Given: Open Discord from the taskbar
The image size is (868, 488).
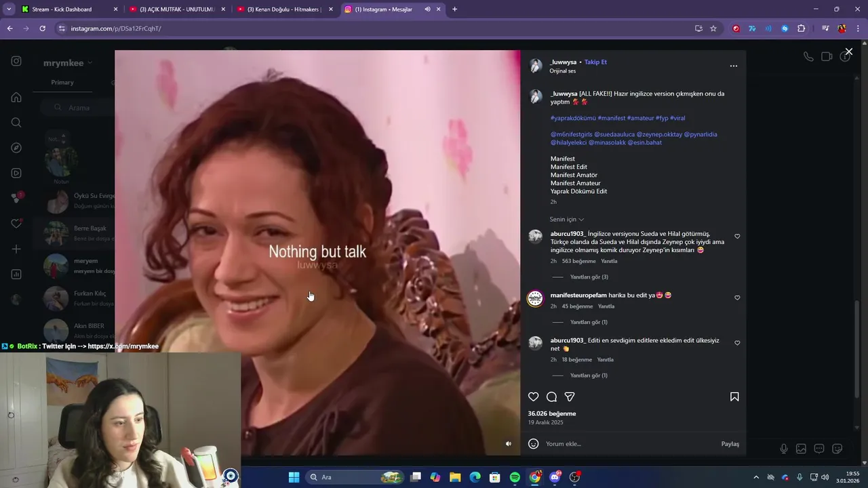Looking at the screenshot, I should [x=555, y=477].
